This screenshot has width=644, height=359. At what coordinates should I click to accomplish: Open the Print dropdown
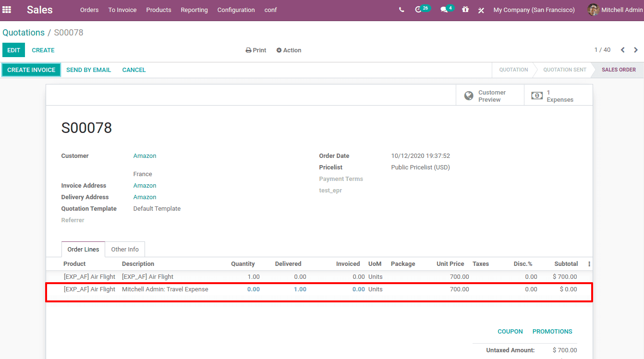click(256, 50)
